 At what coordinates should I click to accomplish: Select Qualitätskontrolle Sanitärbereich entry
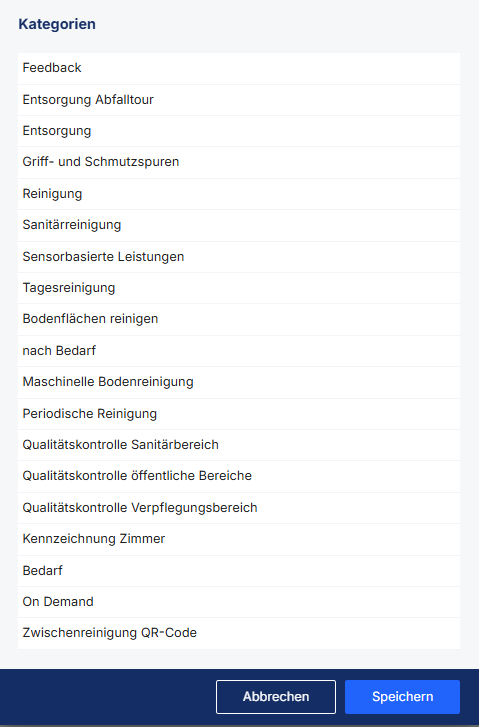point(239,445)
